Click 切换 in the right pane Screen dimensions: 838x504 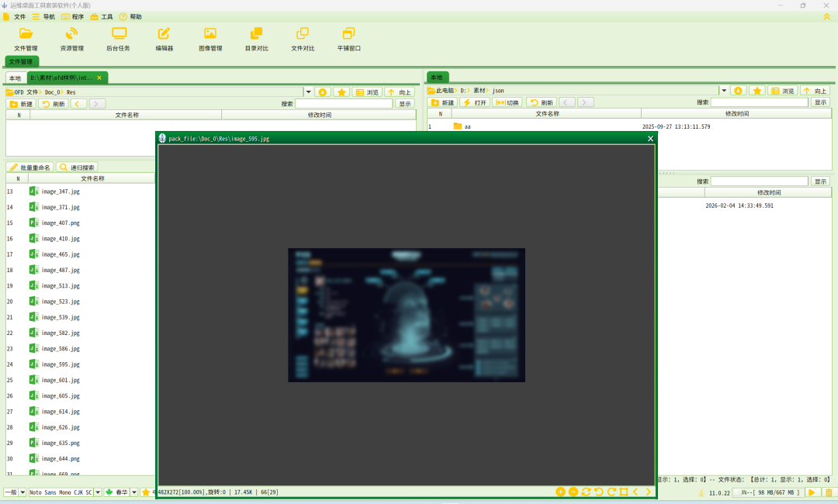(x=507, y=102)
